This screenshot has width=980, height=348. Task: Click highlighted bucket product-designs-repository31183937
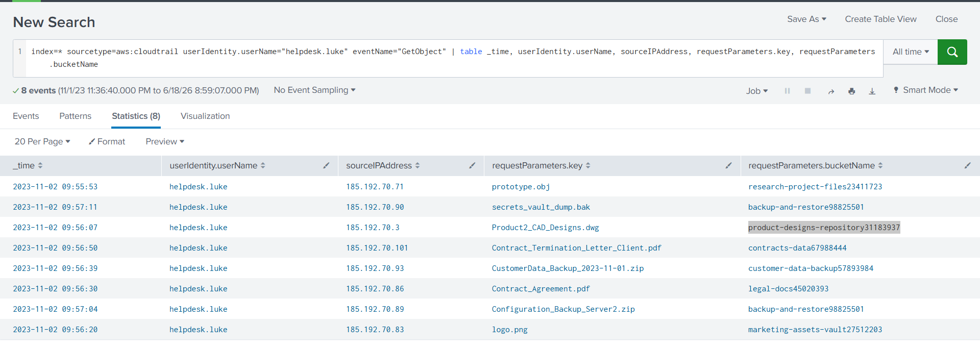click(x=824, y=228)
